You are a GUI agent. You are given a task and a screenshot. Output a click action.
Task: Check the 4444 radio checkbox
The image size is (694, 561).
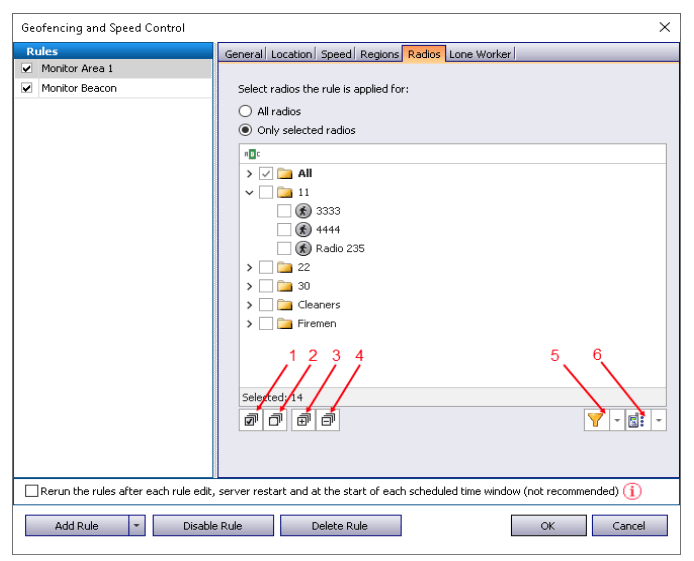tap(284, 230)
